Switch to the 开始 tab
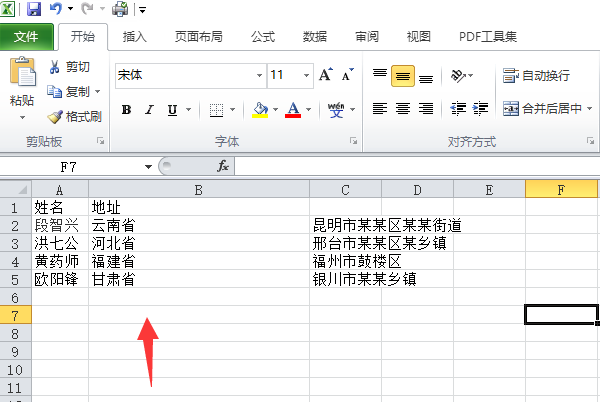Viewport: 600px width, 402px height. pos(83,37)
